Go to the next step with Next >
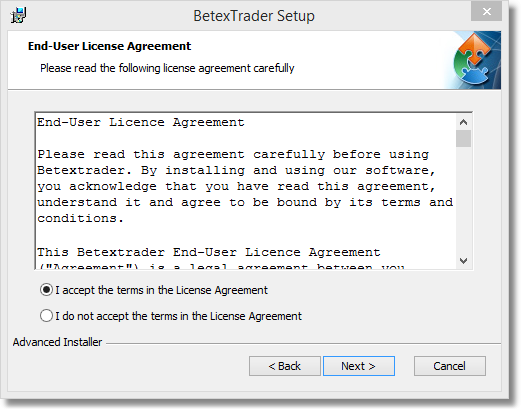This screenshot has width=521, height=411. click(x=359, y=366)
